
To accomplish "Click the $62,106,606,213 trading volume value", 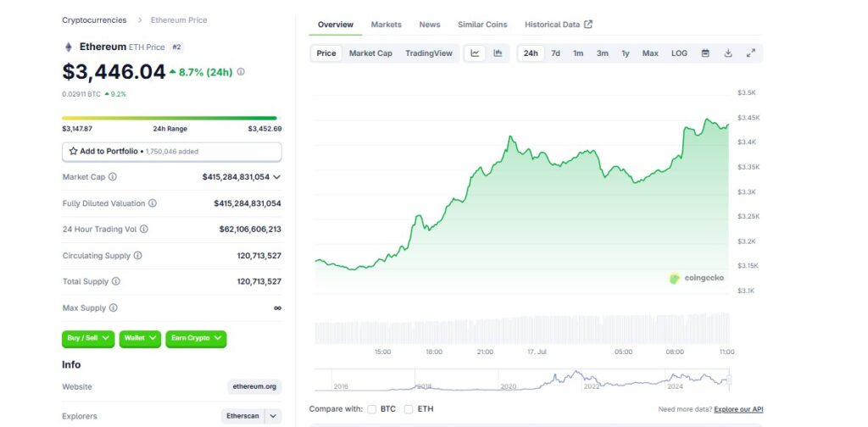I will [250, 229].
